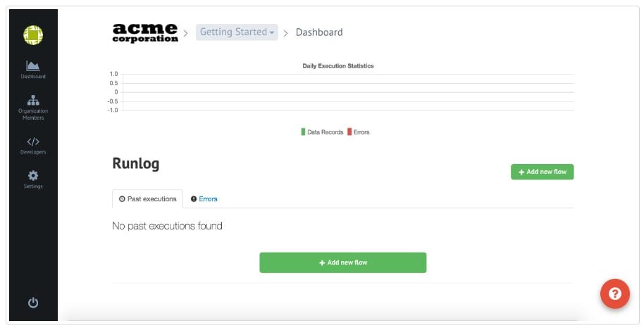Click the red Errors legend swatch

point(349,132)
